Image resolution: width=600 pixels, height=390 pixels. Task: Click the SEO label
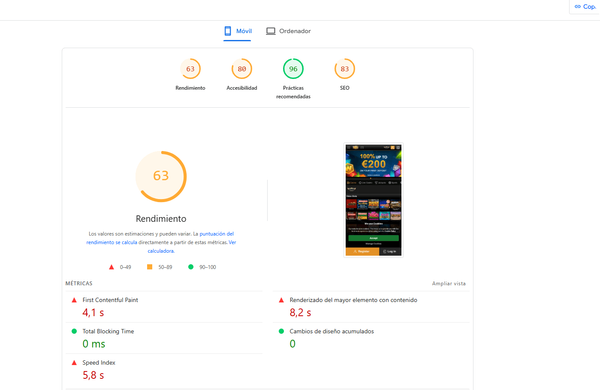coord(344,88)
